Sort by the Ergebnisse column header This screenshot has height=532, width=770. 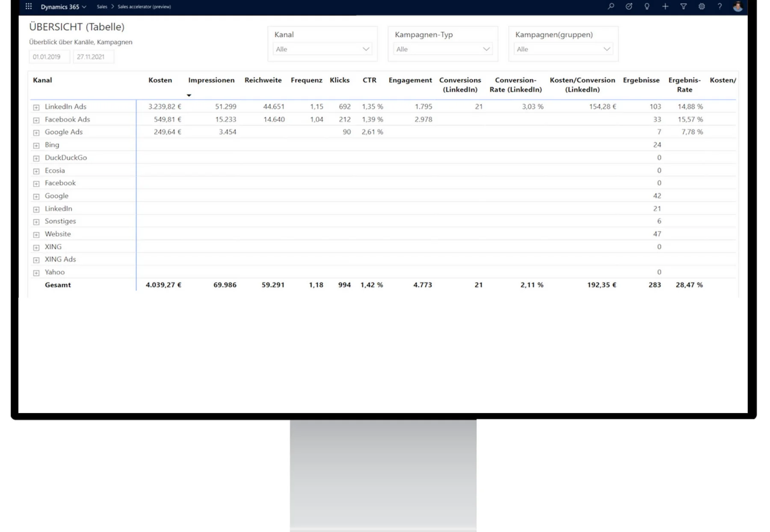tap(641, 80)
